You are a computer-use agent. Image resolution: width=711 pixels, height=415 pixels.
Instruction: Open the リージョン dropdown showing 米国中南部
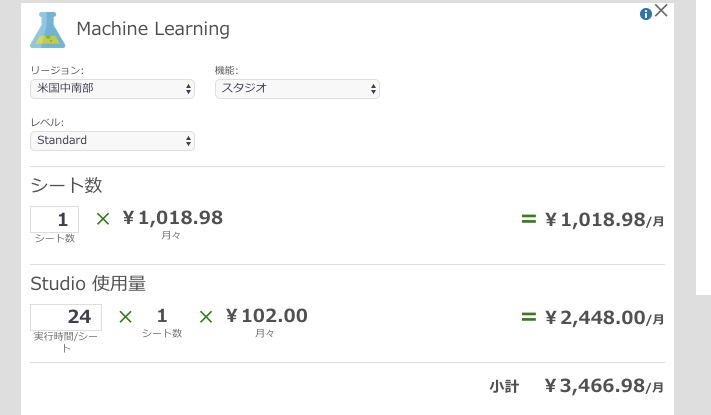[112, 89]
